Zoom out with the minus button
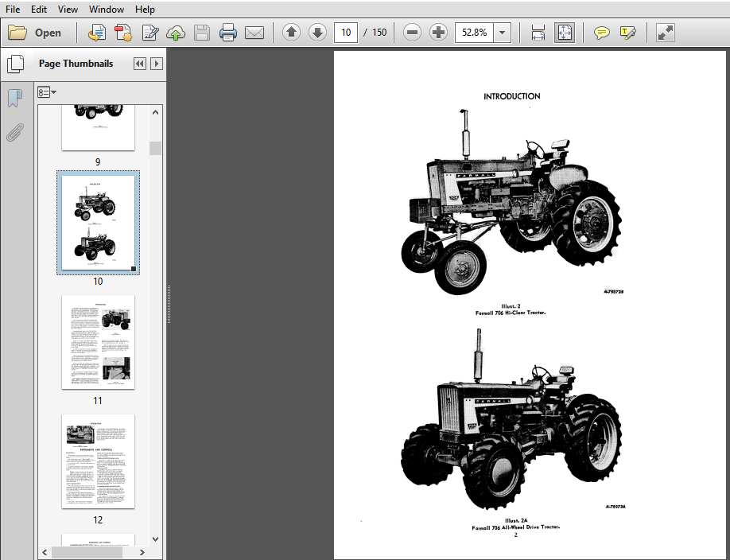The width and height of the screenshot is (730, 560). (412, 32)
